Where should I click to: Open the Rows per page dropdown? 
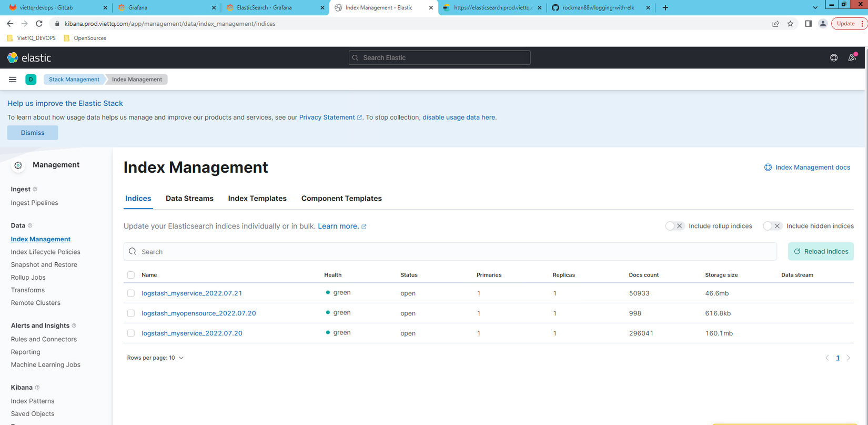(155, 358)
